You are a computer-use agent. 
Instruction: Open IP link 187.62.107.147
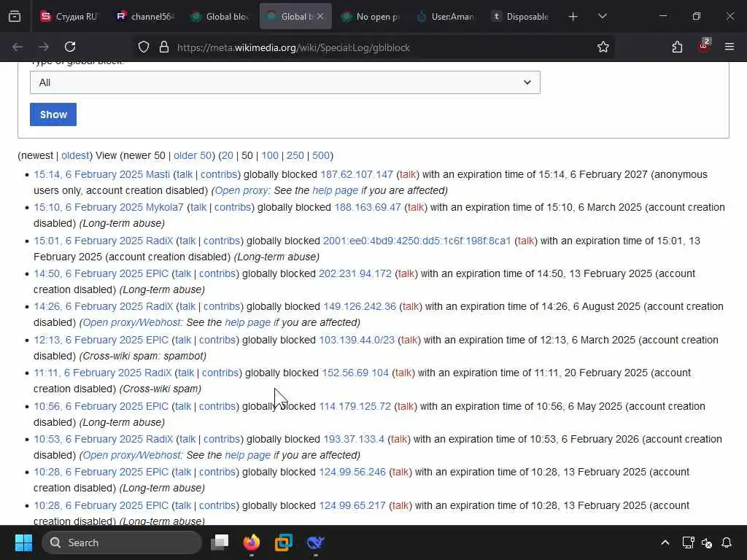click(x=357, y=175)
